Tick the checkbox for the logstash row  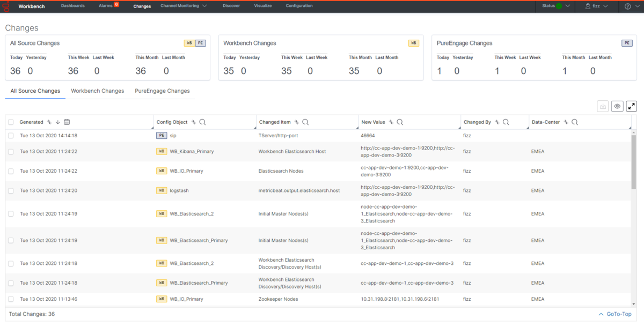11,190
